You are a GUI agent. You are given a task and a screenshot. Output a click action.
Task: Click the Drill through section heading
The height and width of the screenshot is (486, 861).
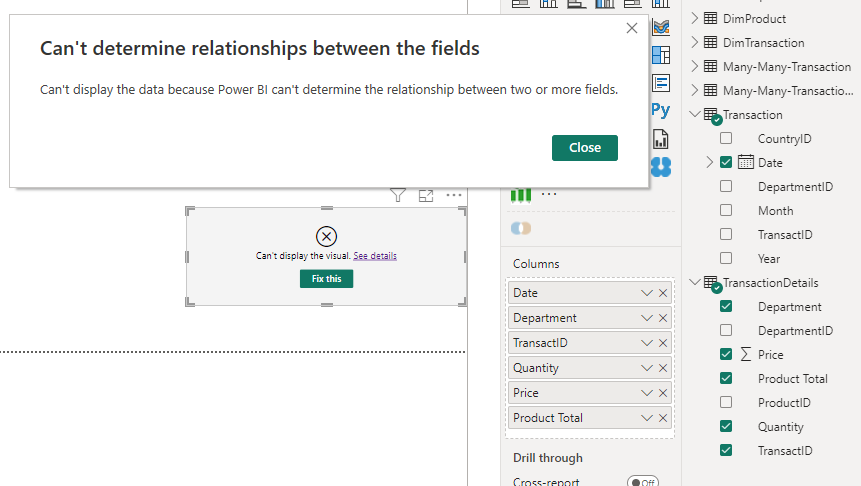[x=547, y=458]
